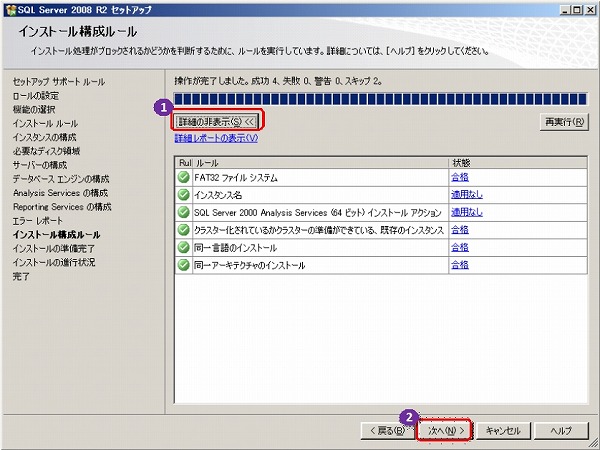Click the SQL Server setup title bar icon
The width and height of the screenshot is (600, 450).
coord(11,10)
